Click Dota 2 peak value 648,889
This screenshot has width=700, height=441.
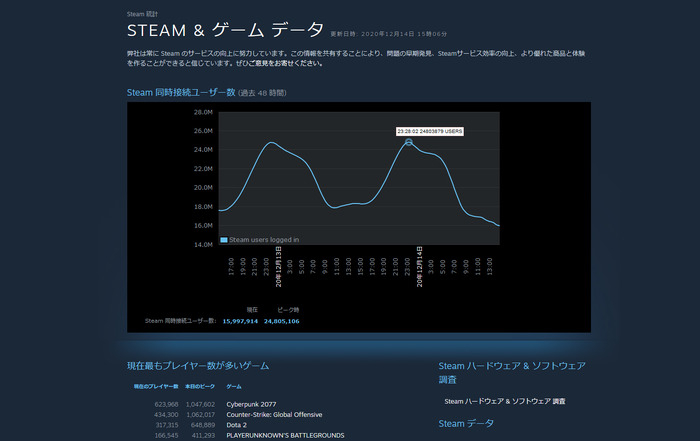pyautogui.click(x=203, y=425)
